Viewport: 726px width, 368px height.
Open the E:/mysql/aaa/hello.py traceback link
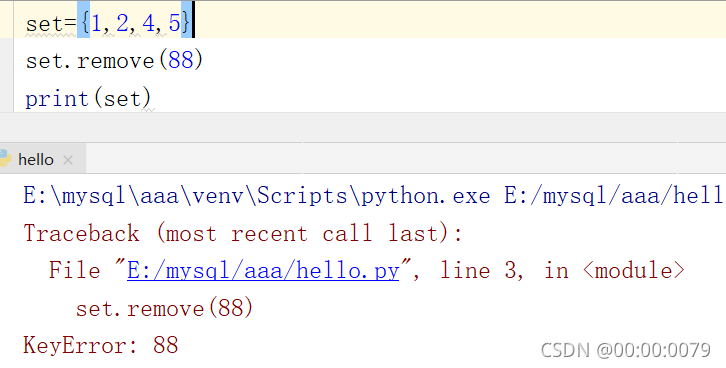[x=263, y=270]
